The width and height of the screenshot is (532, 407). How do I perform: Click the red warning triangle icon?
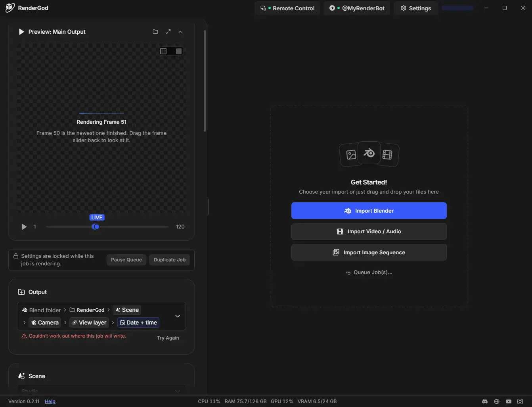pos(24,336)
